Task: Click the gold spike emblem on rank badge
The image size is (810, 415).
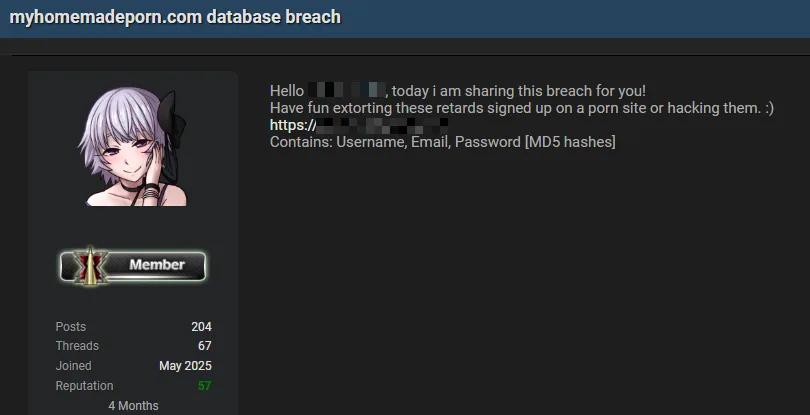Action: [90, 266]
